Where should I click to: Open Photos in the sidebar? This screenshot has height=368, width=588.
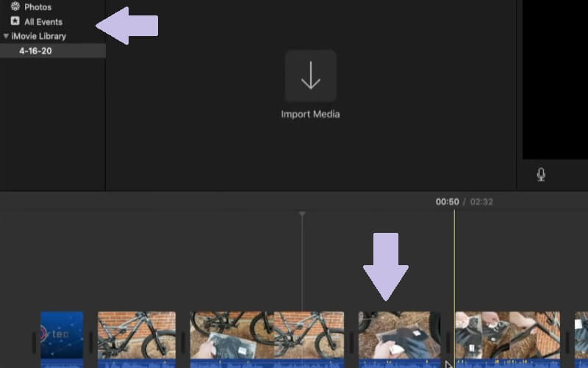click(38, 7)
